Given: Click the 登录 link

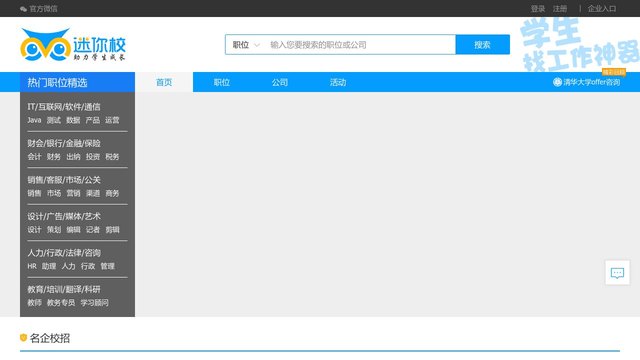Looking at the screenshot, I should click(538, 9).
